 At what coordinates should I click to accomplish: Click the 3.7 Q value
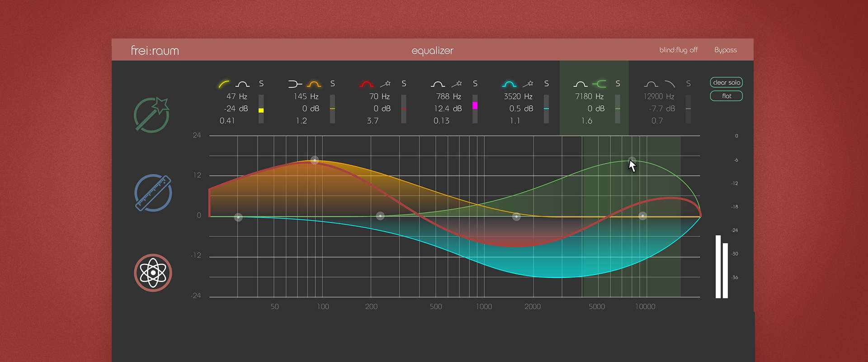(373, 121)
